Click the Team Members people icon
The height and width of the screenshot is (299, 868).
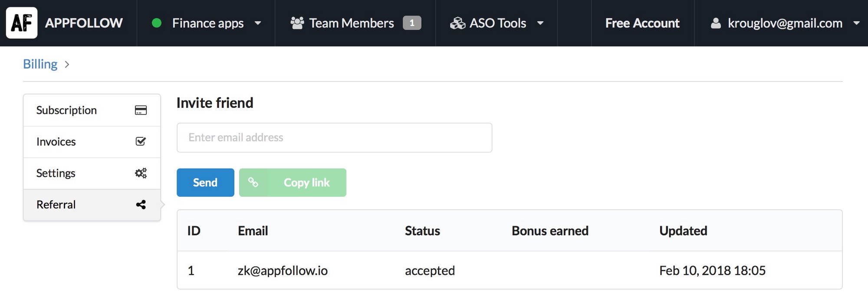pyautogui.click(x=297, y=23)
